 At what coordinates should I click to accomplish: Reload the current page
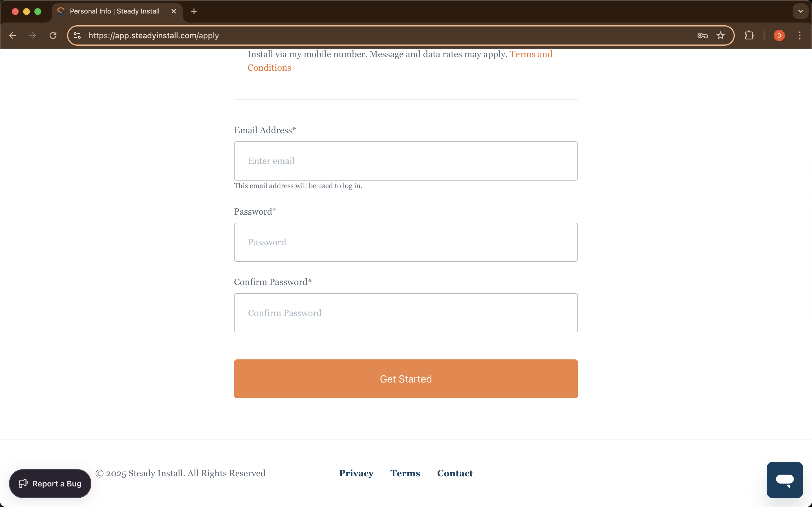[53, 35]
